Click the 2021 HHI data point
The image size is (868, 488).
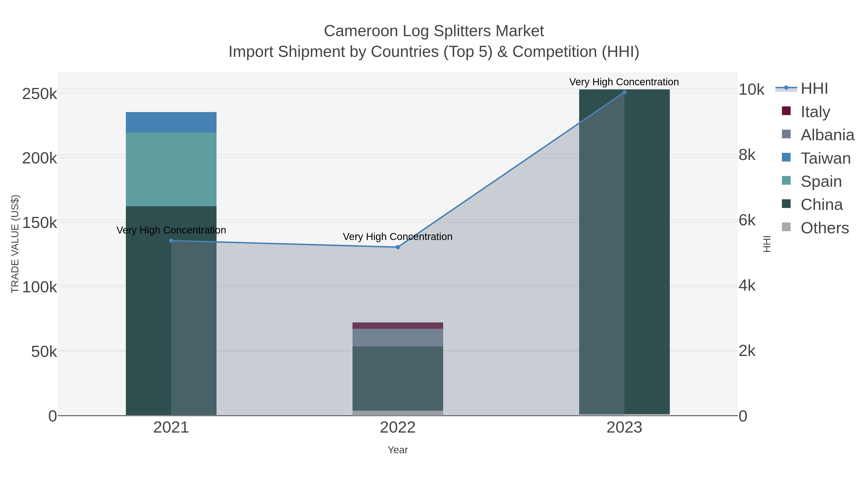click(x=171, y=241)
